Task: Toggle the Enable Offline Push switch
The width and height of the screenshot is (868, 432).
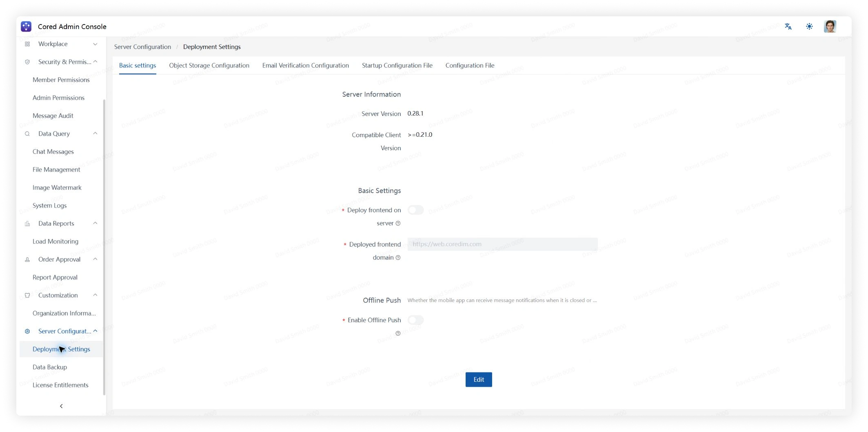Action: point(415,320)
